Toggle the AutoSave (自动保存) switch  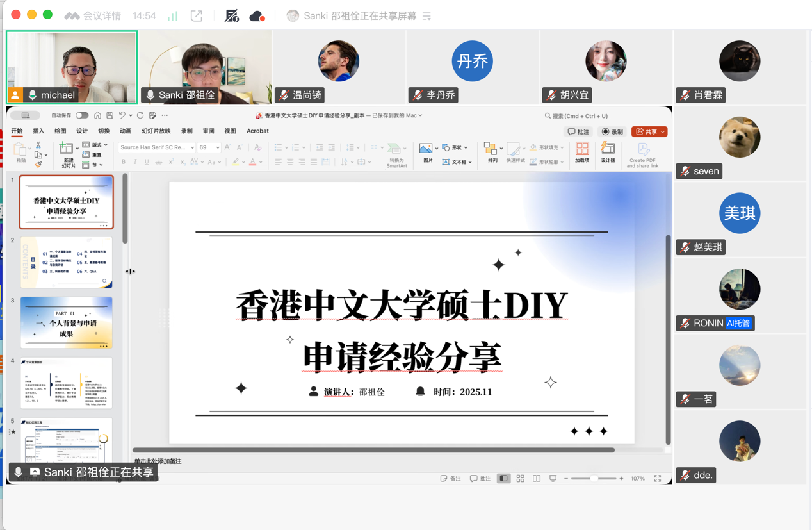pyautogui.click(x=82, y=116)
